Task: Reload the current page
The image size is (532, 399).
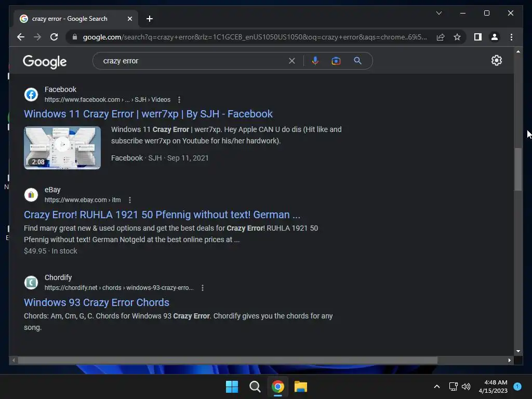Action: 54,37
